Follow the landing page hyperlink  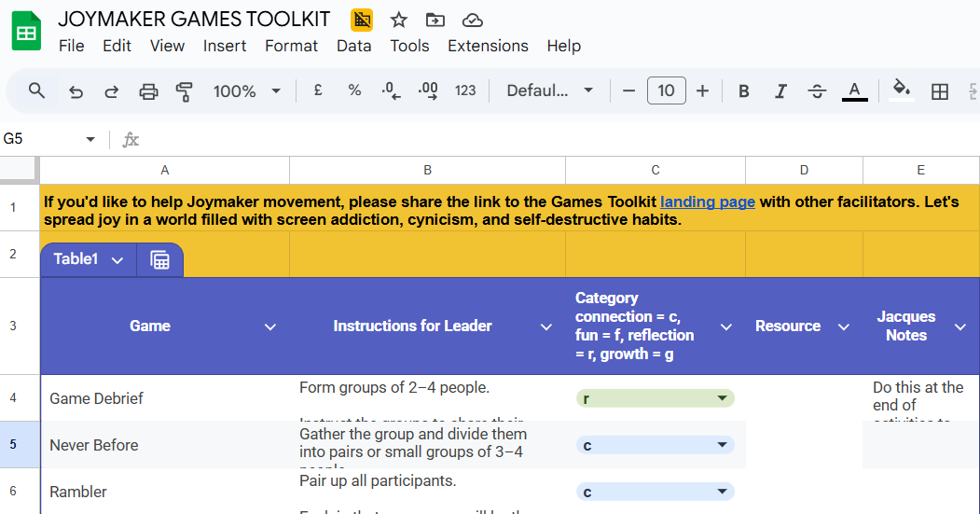707,201
